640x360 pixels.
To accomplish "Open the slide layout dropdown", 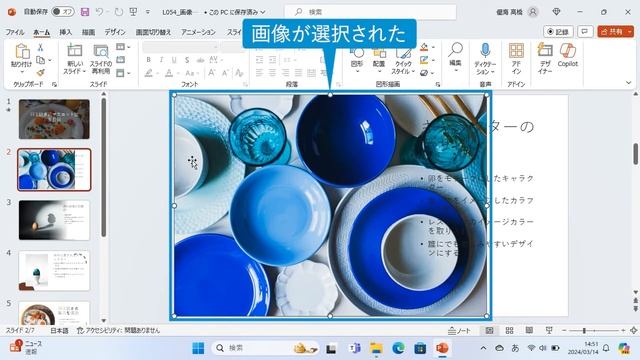I will coord(123,47).
